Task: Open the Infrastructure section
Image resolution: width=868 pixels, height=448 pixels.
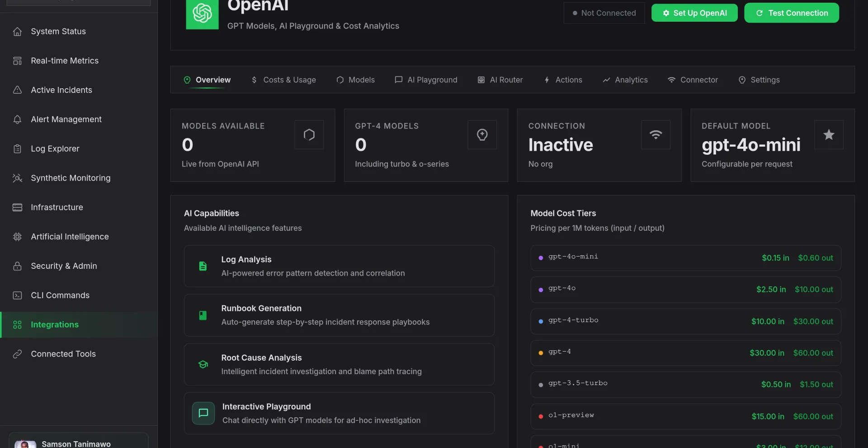Action: coord(79,208)
